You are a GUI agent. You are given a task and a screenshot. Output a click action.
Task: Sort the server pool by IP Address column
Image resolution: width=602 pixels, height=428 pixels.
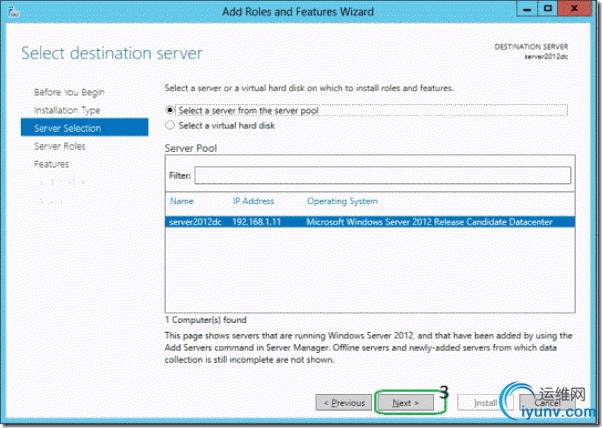click(253, 201)
